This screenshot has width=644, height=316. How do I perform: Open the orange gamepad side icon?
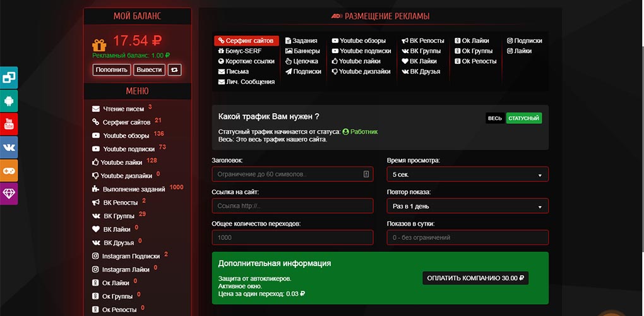[x=9, y=170]
